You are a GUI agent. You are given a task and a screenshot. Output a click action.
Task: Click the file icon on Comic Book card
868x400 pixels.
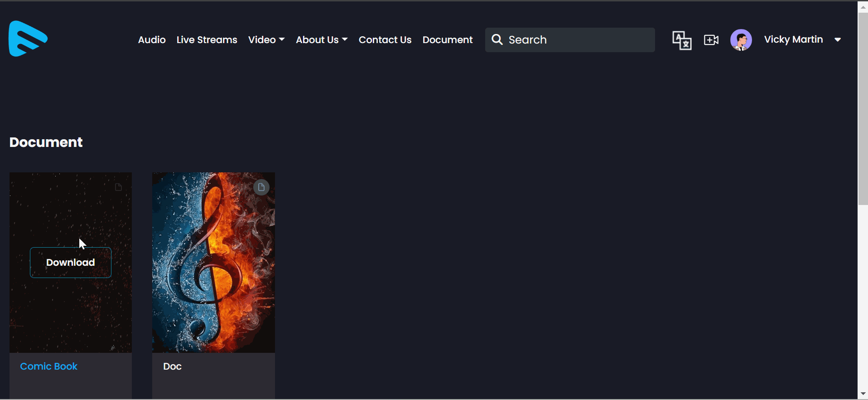click(118, 187)
